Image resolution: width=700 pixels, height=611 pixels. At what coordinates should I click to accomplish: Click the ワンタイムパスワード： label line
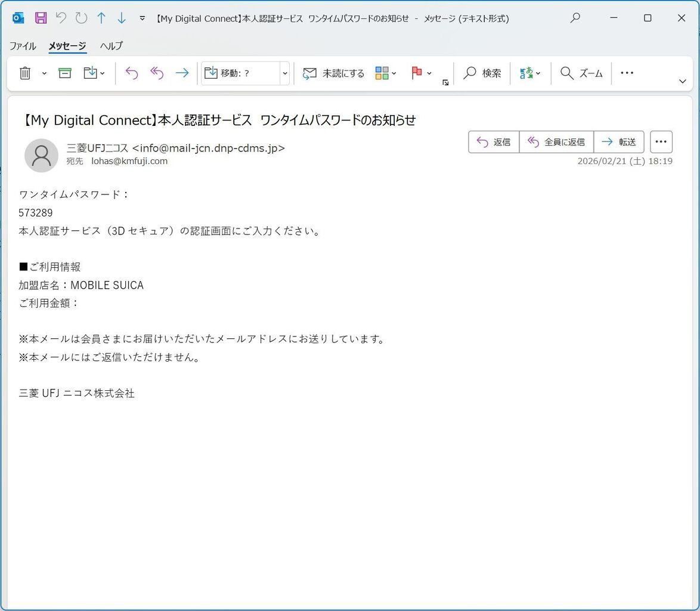74,195
